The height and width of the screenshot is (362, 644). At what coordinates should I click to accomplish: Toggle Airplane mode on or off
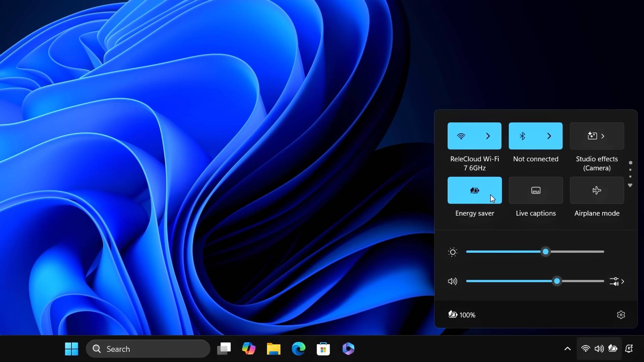(597, 190)
